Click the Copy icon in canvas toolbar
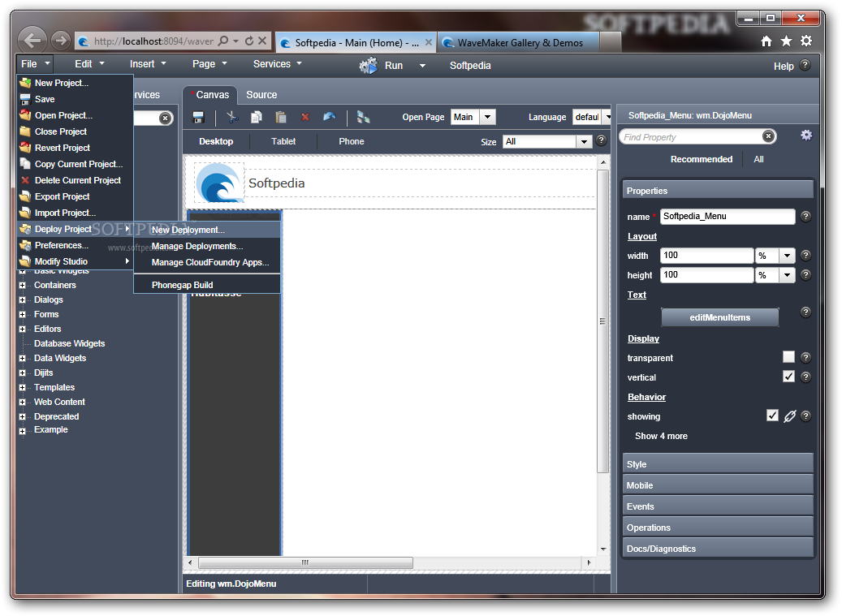The image size is (842, 616). pos(257,117)
